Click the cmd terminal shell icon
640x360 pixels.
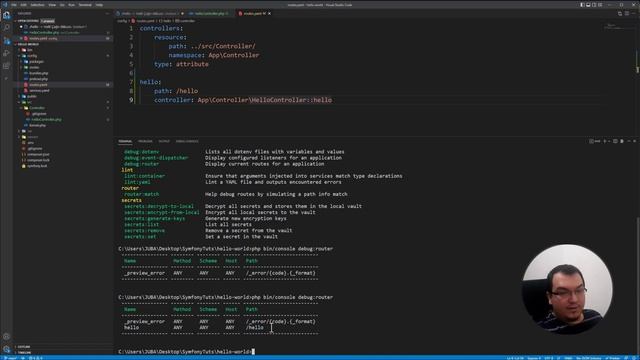(594, 141)
